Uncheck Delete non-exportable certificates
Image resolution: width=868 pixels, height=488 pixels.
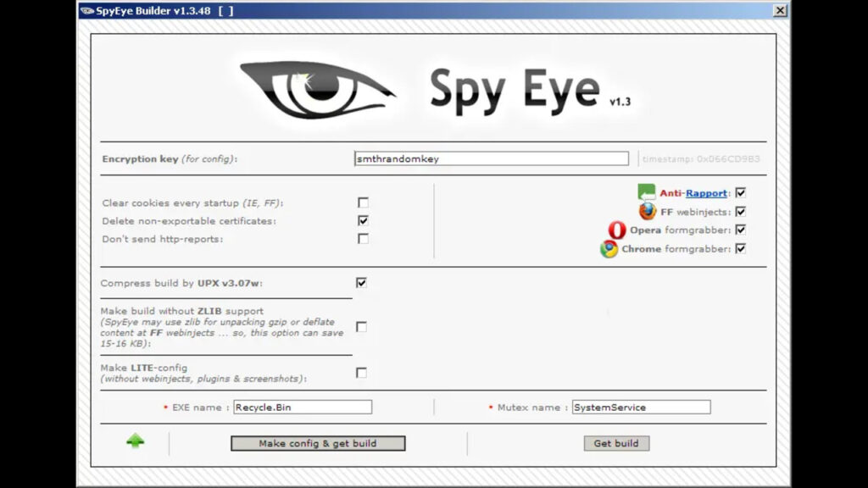[x=363, y=221]
